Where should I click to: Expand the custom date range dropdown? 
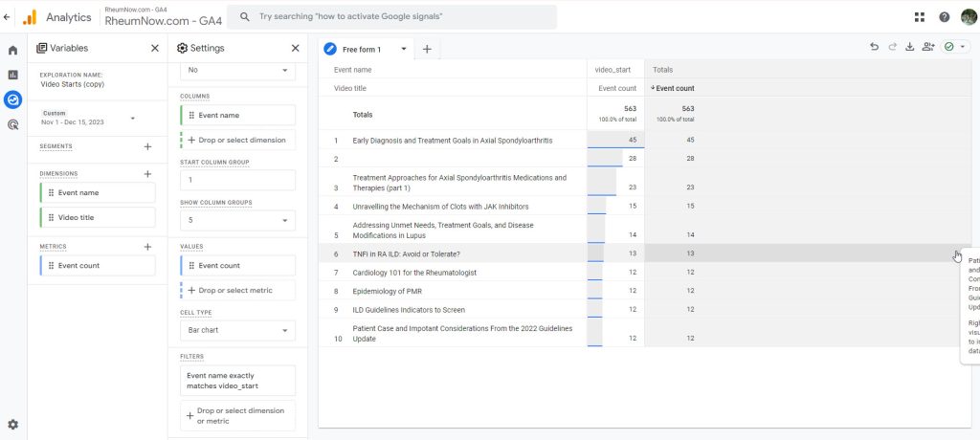coord(132,119)
